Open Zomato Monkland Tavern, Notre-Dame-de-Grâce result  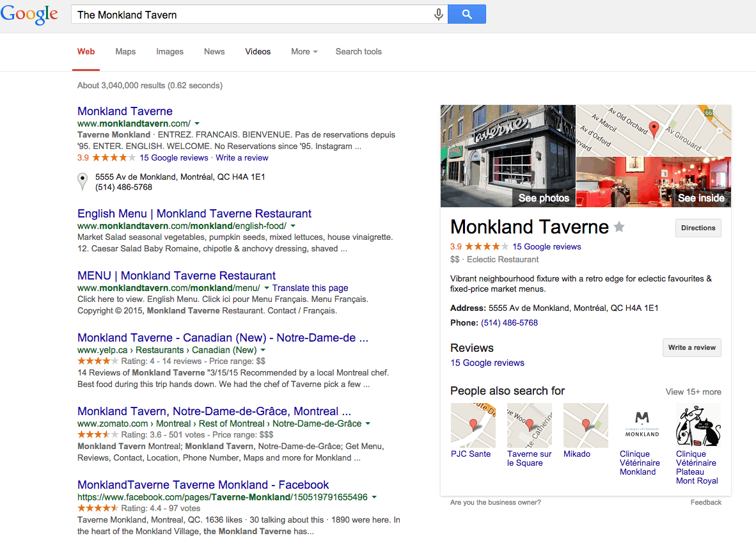click(214, 411)
